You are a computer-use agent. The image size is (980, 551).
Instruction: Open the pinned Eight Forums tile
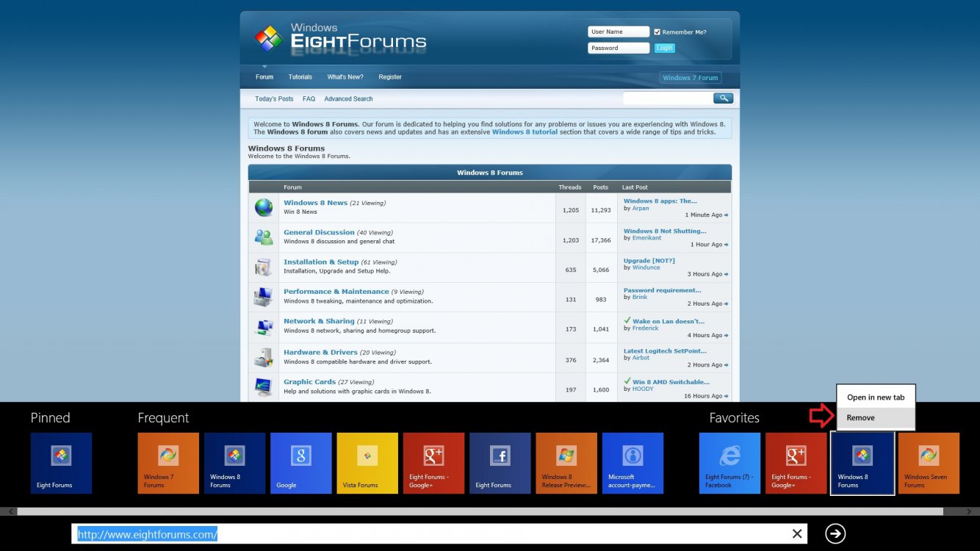(x=61, y=463)
